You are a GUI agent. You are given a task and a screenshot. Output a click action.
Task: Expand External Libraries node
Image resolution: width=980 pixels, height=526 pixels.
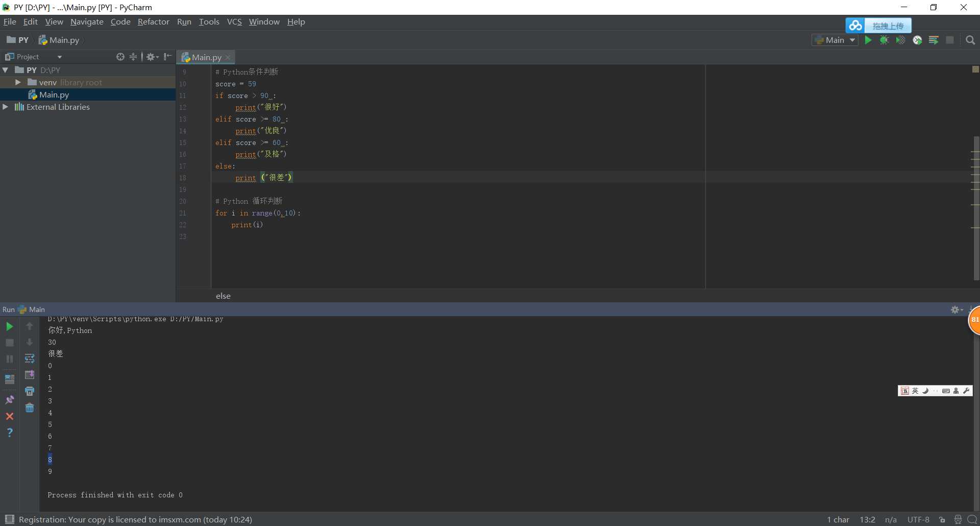click(6, 107)
